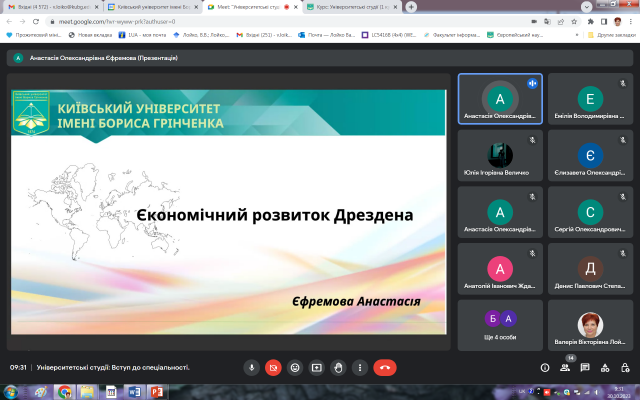Click the present screen icon
640x400 pixels.
tap(317, 367)
